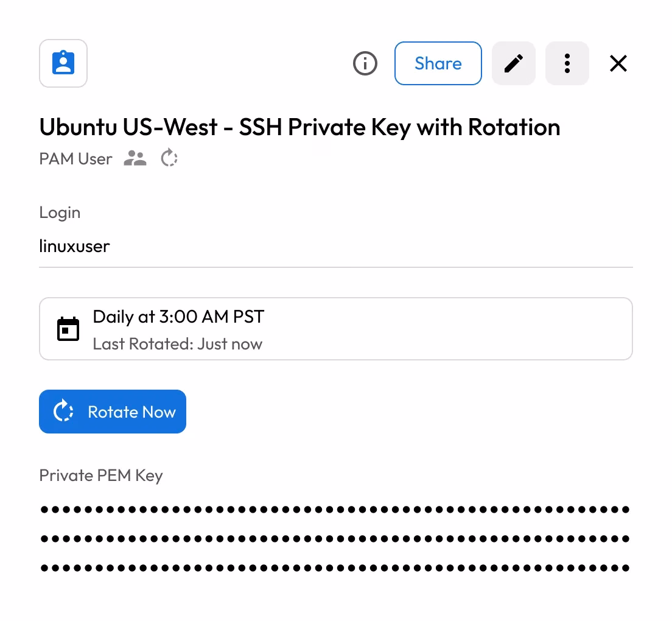Click the rotation status icon beside PAM User
The image size is (672, 621).
pos(169,159)
